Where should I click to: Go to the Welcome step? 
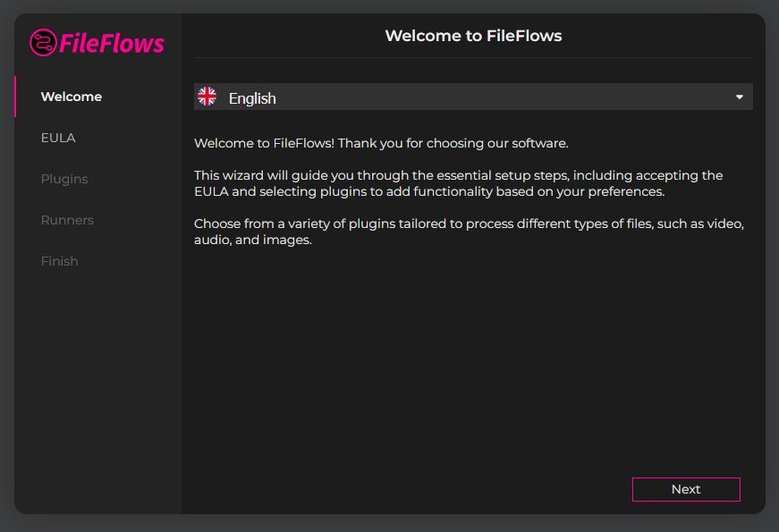click(71, 97)
